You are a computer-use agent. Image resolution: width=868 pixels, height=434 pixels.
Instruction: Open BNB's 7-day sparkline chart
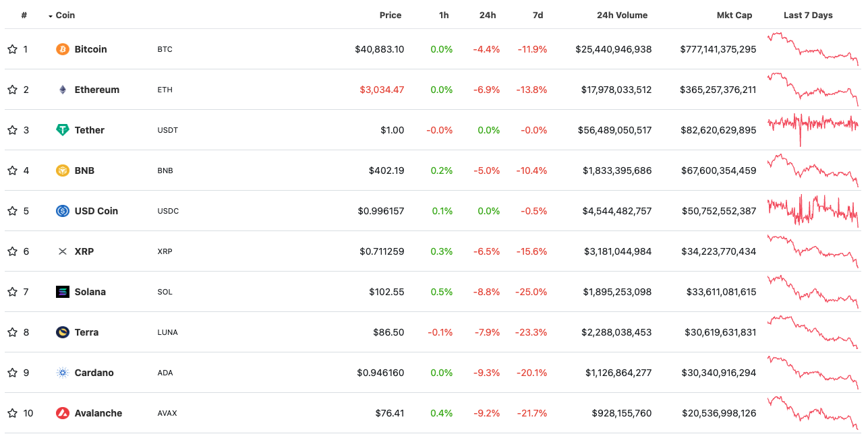point(813,170)
